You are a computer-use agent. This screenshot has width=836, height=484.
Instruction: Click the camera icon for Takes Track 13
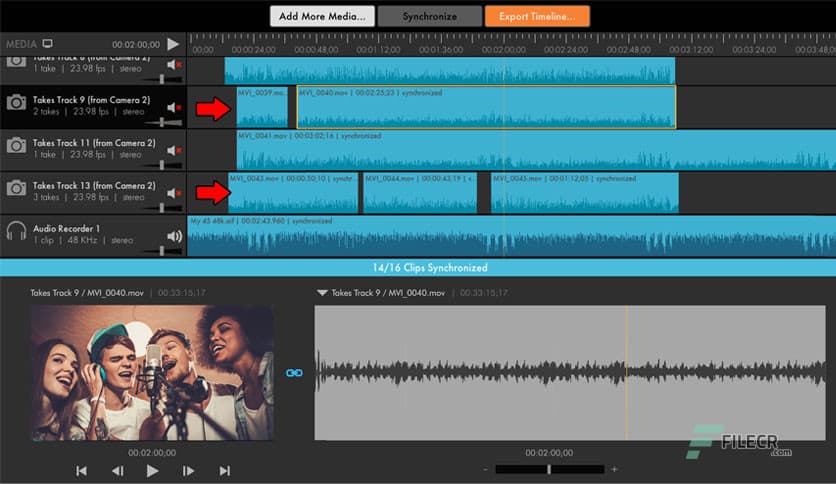[x=16, y=190]
